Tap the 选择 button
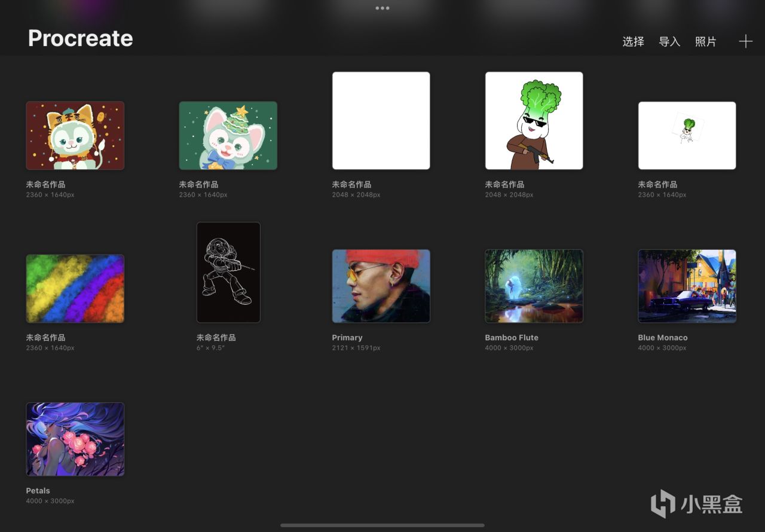The width and height of the screenshot is (765, 532). [x=634, y=41]
